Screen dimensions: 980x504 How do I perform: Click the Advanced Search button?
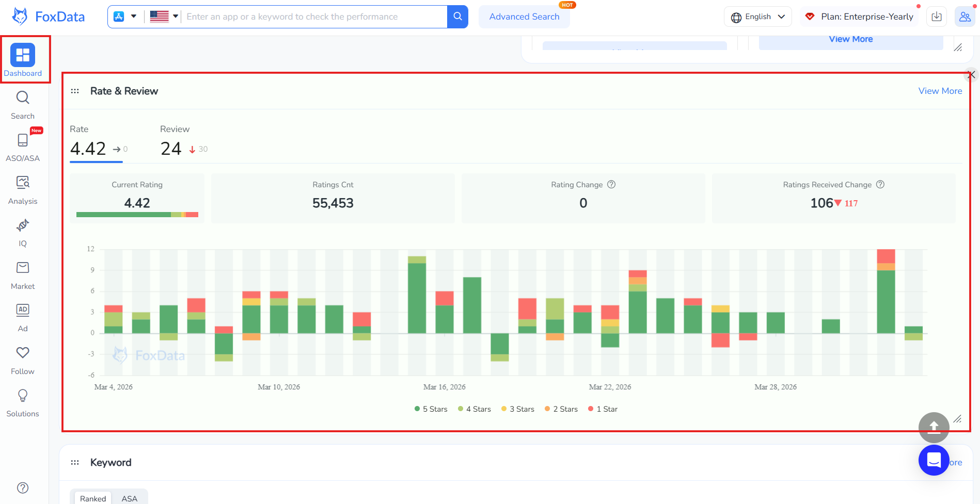coord(524,17)
